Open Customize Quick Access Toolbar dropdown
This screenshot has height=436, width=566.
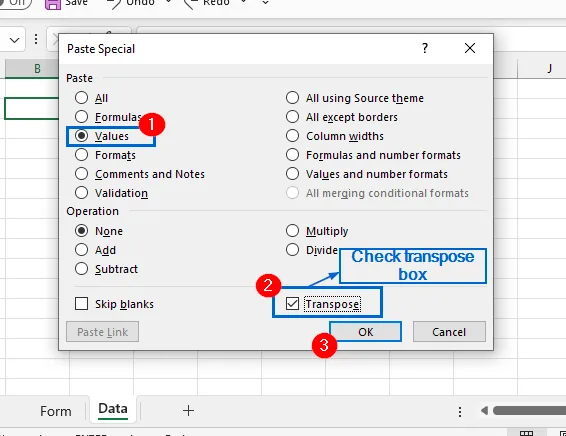click(x=265, y=3)
